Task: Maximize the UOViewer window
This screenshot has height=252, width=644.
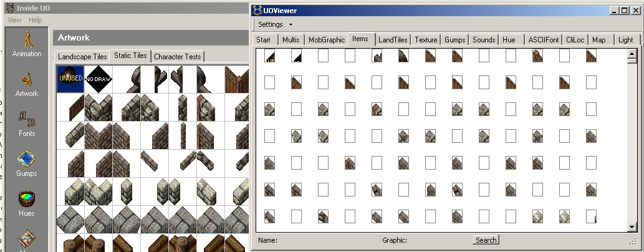Action: (624, 11)
